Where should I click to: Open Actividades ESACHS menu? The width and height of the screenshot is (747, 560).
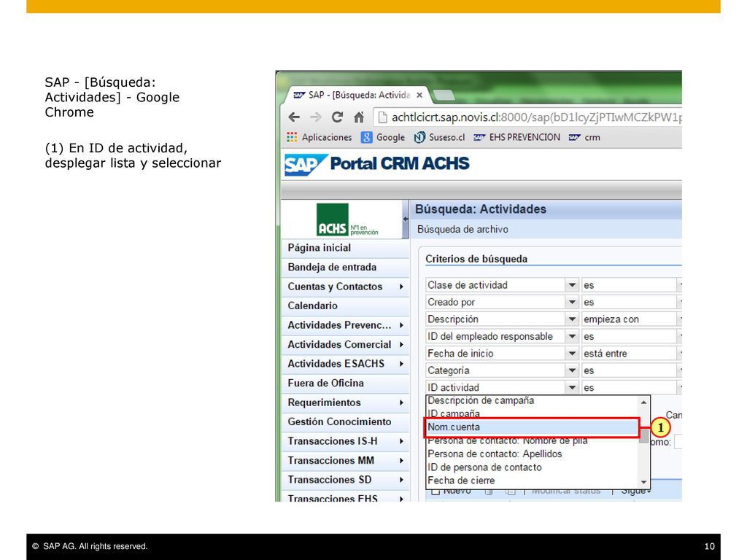tap(345, 364)
